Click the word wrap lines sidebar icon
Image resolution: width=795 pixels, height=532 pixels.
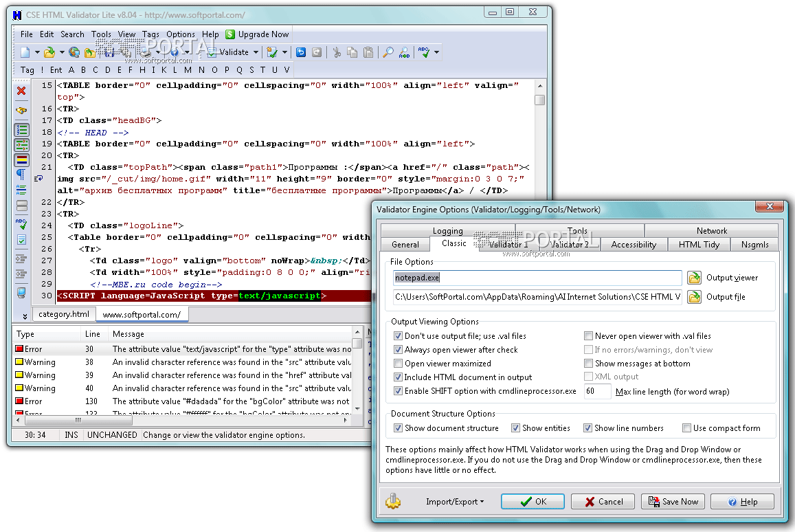[x=21, y=190]
